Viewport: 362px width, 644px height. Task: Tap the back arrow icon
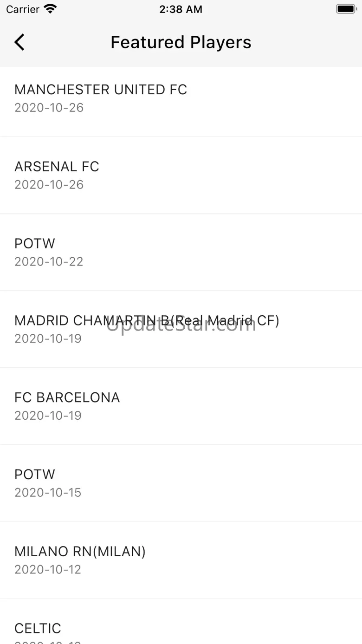19,42
